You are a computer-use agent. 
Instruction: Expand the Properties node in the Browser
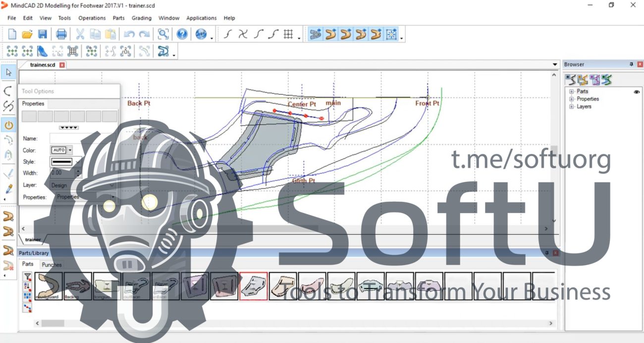[571, 99]
